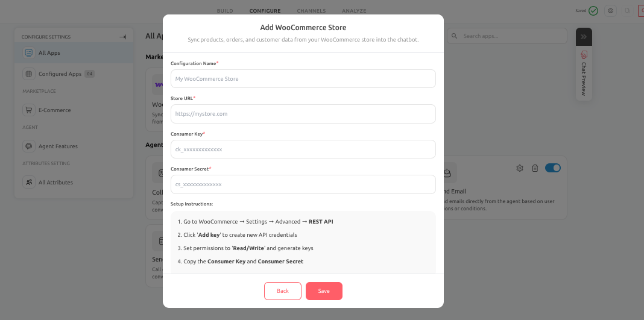Screen dimensions: 644x320
Task: Click the Agent Features chat icon
Action: pos(29,146)
